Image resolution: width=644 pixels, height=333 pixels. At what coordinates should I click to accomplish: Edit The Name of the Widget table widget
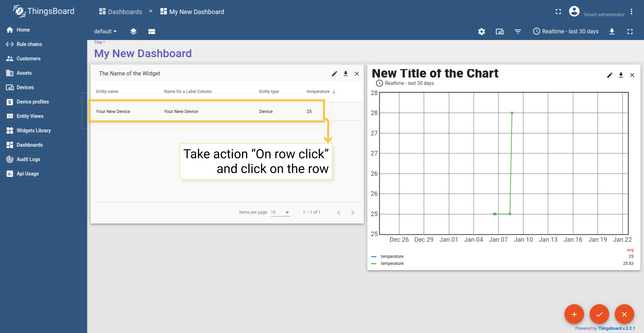click(334, 74)
